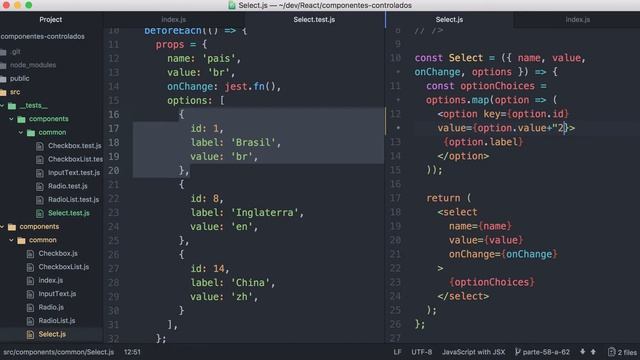Select Select.js in the tree
The image size is (640, 360).
52,334
